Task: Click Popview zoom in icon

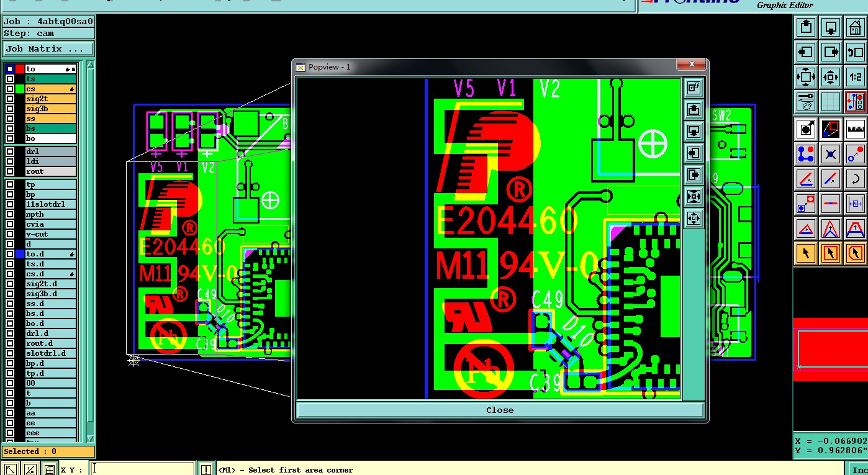Action: 694,197
